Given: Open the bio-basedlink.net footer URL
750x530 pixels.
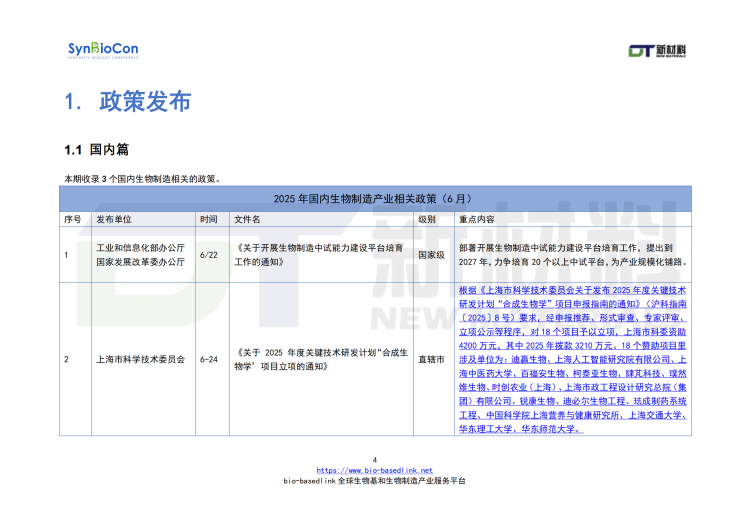Looking at the screenshot, I should click(x=374, y=470).
